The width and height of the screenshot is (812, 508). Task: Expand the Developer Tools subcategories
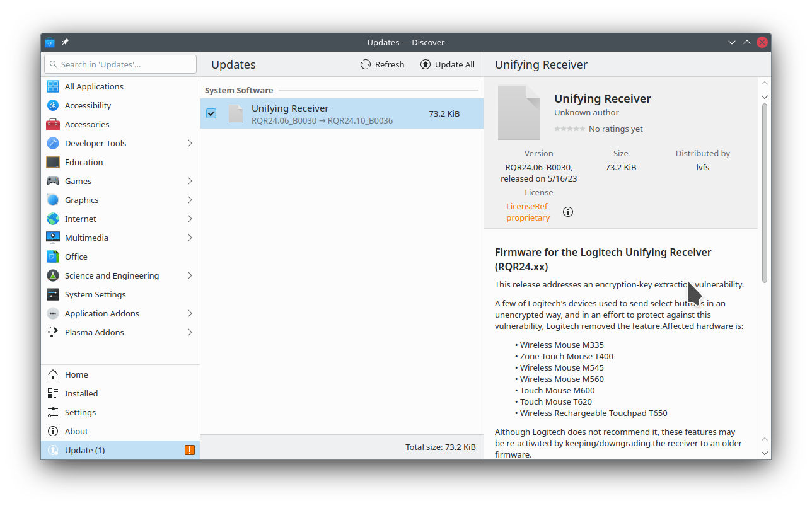(x=190, y=143)
